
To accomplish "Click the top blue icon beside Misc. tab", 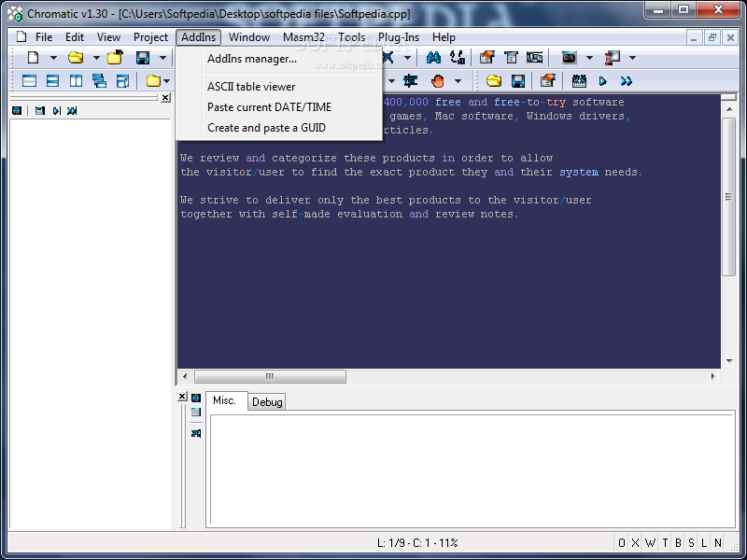I will point(196,398).
